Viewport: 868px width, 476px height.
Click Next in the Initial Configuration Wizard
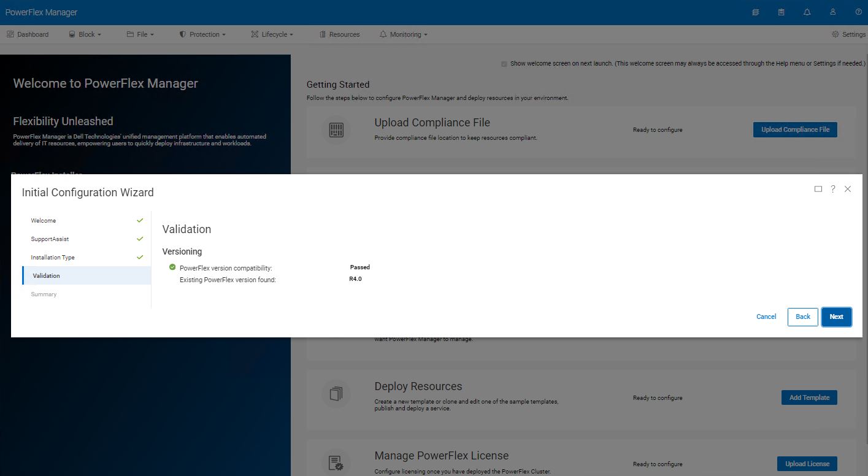(x=836, y=317)
